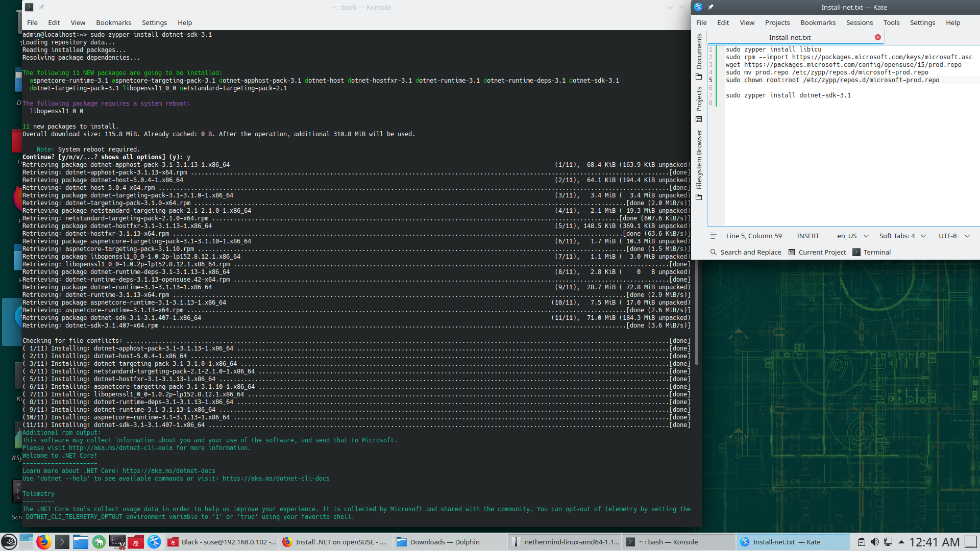
Task: Open the clipboard icon in the system tray
Action: point(861,542)
